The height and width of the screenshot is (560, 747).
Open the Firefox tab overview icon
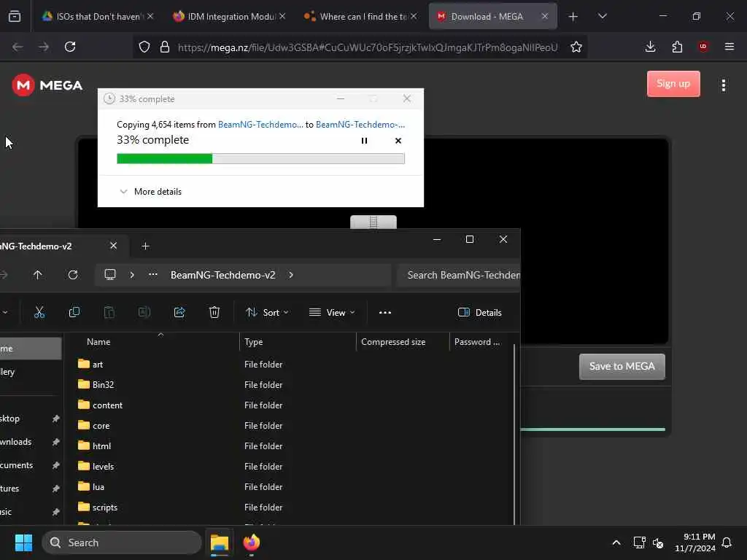[15, 16]
